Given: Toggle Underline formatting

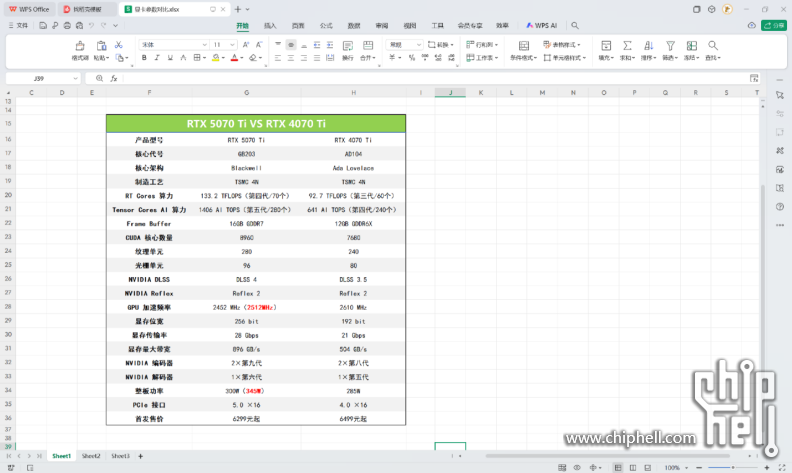Looking at the screenshot, I should click(x=170, y=58).
